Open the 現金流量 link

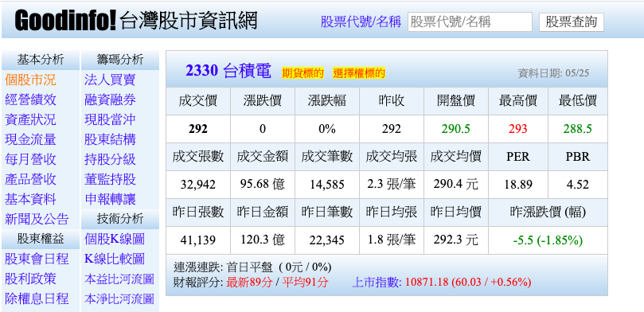(30, 139)
